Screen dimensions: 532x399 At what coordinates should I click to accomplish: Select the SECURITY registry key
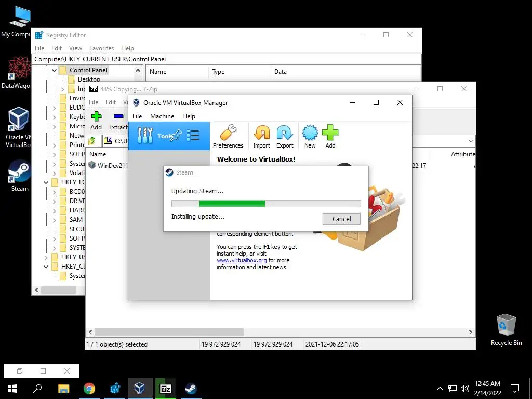click(77, 229)
